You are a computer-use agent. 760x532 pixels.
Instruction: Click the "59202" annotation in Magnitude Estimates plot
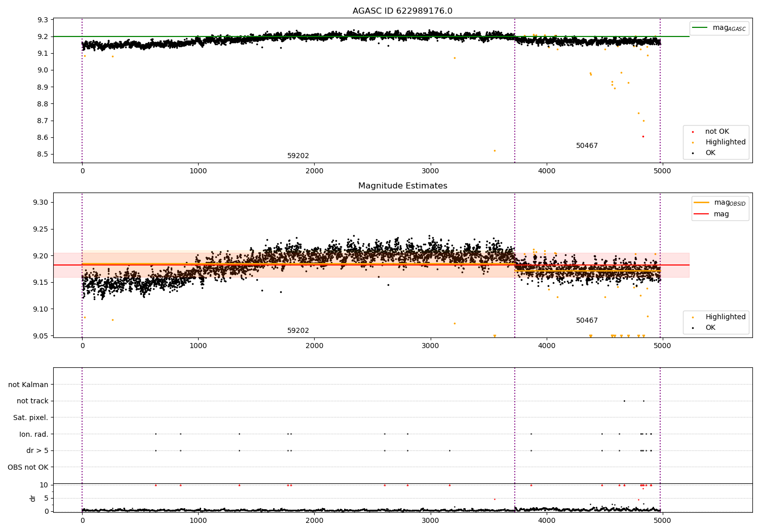point(298,331)
